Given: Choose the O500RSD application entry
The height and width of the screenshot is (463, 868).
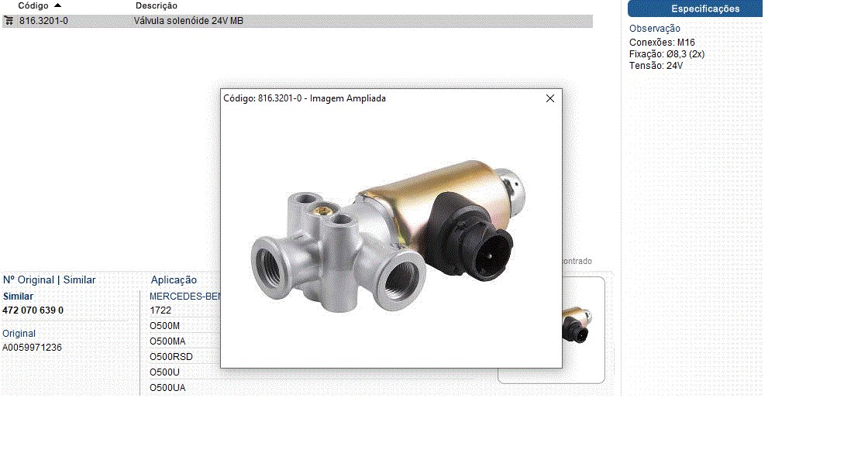Looking at the screenshot, I should (170, 357).
